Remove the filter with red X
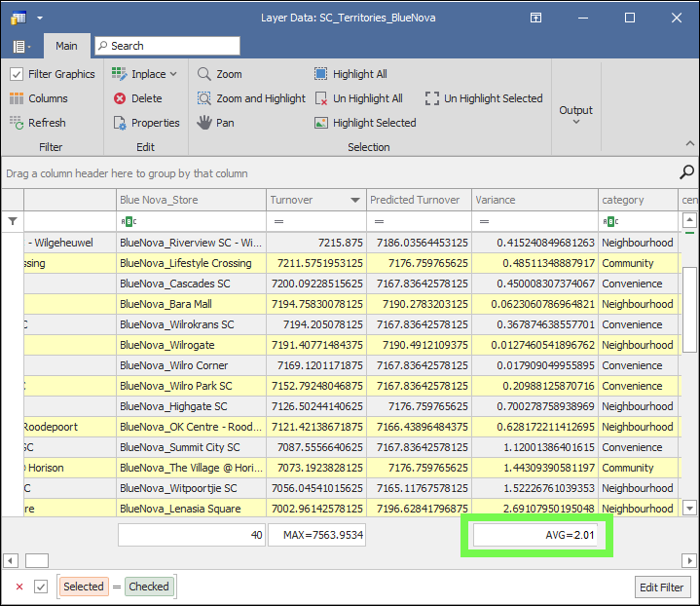 point(19,587)
